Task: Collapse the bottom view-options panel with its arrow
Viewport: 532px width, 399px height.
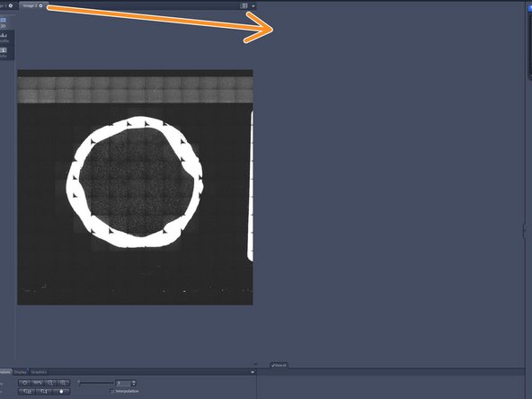Action: point(253,372)
